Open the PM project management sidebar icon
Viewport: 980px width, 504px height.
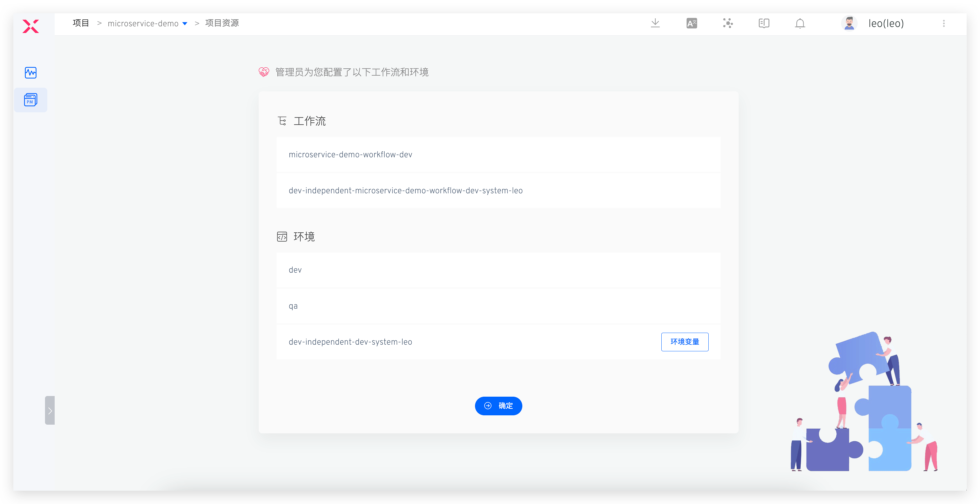pyautogui.click(x=30, y=100)
